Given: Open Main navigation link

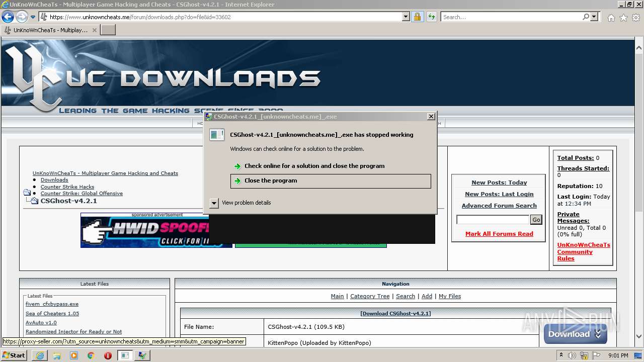Looking at the screenshot, I should point(337,297).
